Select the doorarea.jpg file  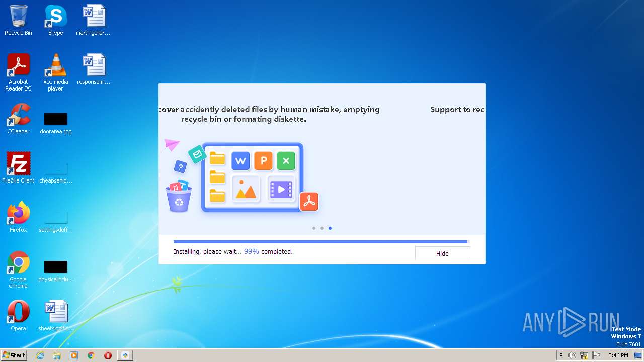click(55, 123)
